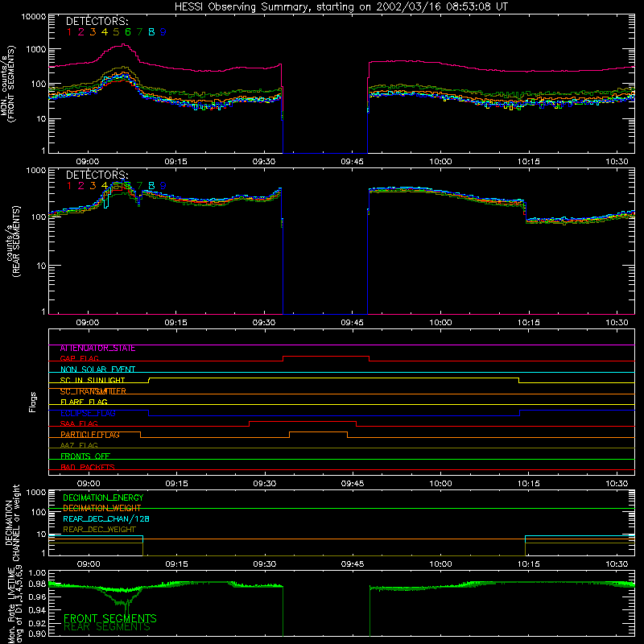Click the SAA_FLAG label
Screen dimensions: 644x644
[x=79, y=424]
